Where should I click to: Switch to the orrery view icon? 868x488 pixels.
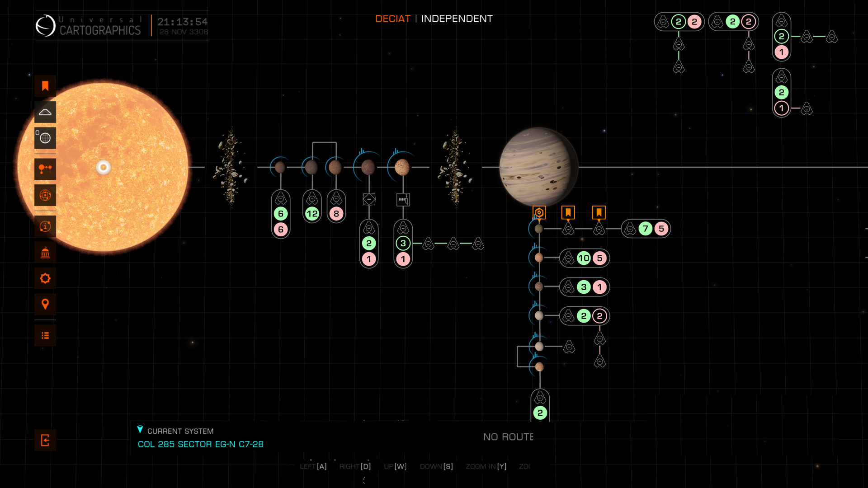[x=45, y=195]
